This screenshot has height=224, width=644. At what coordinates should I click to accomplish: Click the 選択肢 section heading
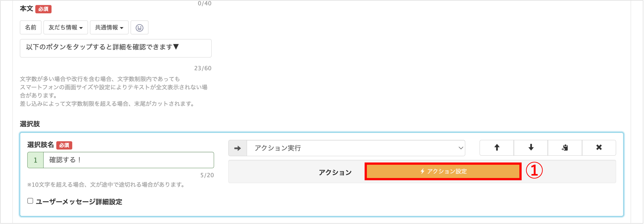tap(30, 124)
